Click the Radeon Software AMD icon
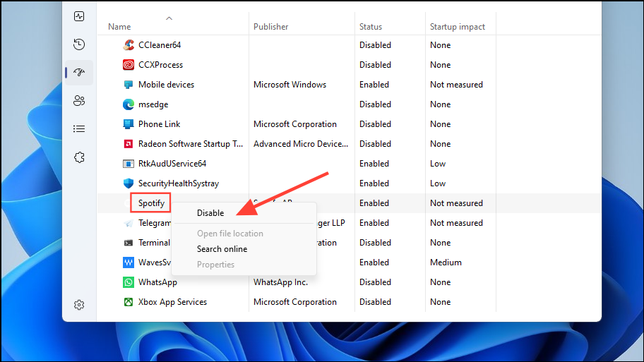The width and height of the screenshot is (644, 362). pos(129,144)
